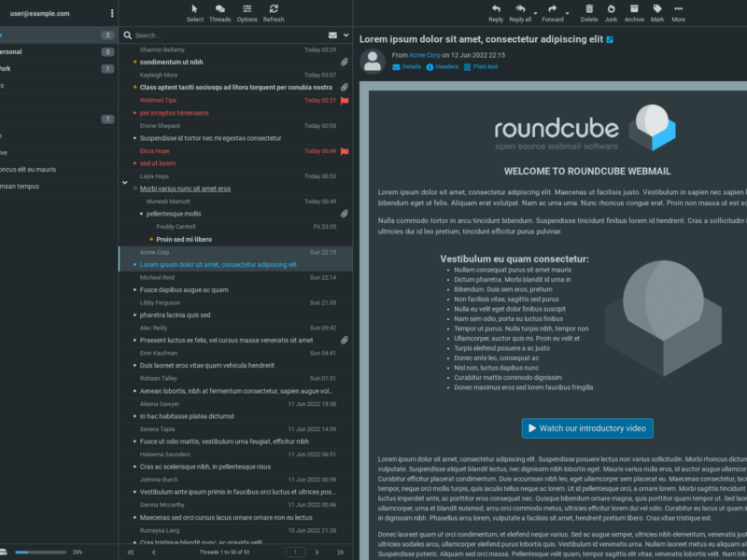Screen dimensions: 747x560
Task: Open the Reply all dropdown arrow
Action: [535, 13]
